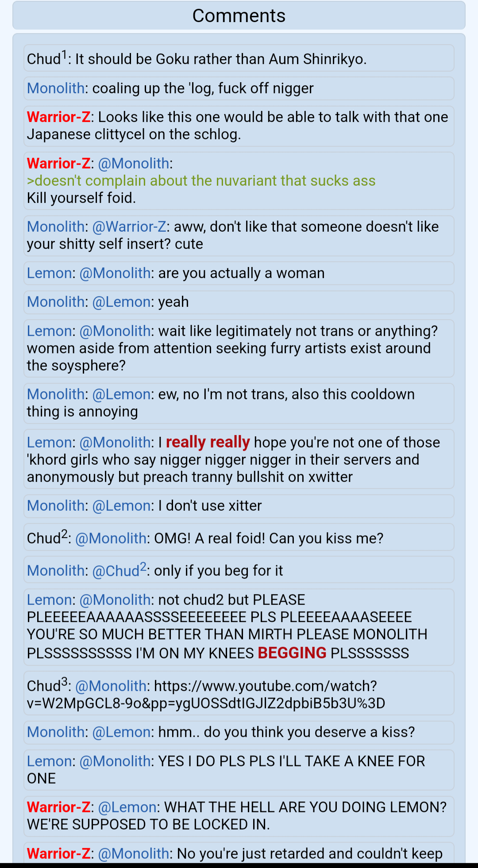Screen dimensions: 478x868
Task: Click the @Lemon mention in the "deserve a kiss" reply
Action: pyautogui.click(x=122, y=732)
